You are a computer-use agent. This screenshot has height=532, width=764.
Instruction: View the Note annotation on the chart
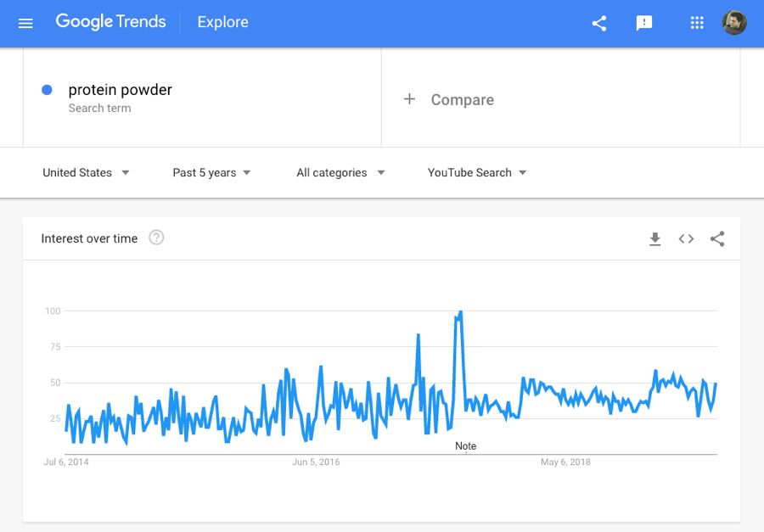pos(466,445)
